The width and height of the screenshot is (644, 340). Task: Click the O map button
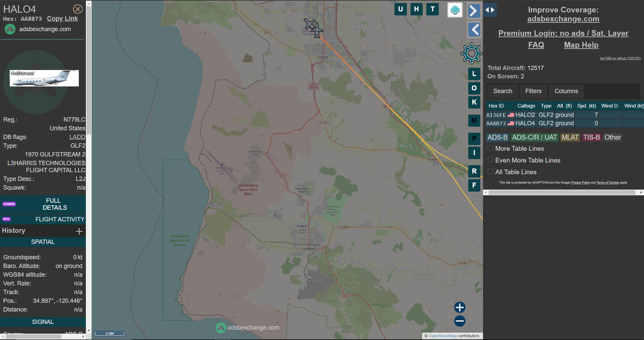tap(474, 88)
